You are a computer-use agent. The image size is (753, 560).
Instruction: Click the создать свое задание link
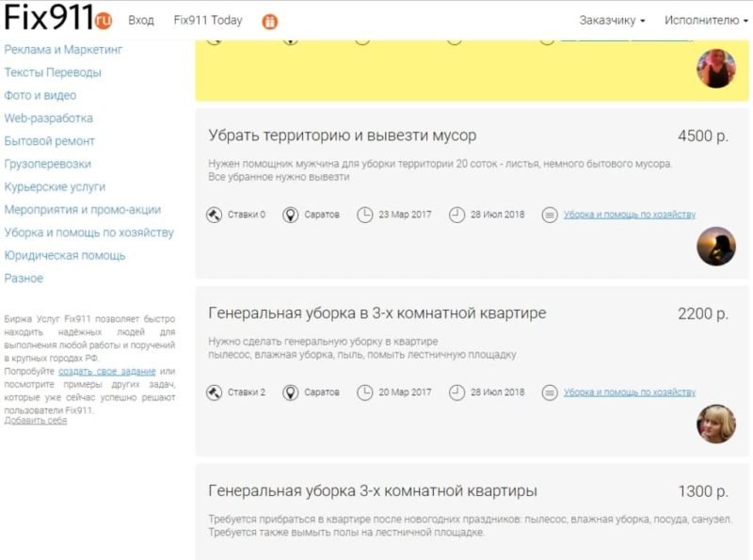[106, 372]
